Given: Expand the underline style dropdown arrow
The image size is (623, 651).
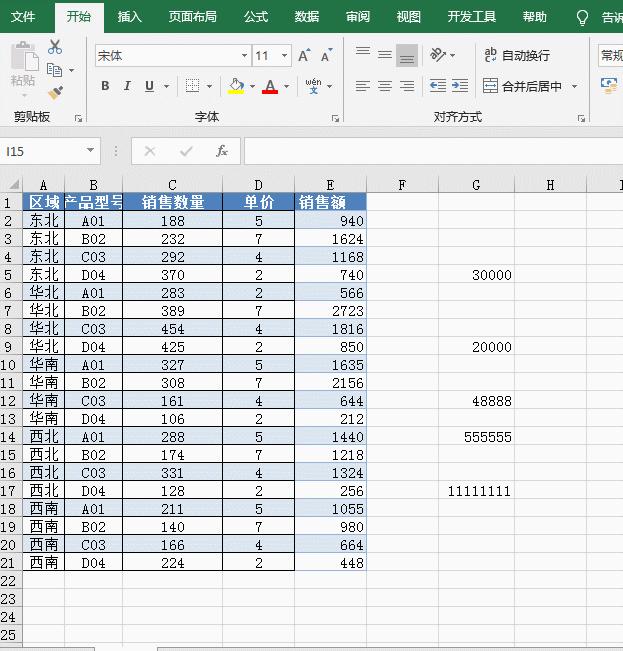Looking at the screenshot, I should point(166,86).
